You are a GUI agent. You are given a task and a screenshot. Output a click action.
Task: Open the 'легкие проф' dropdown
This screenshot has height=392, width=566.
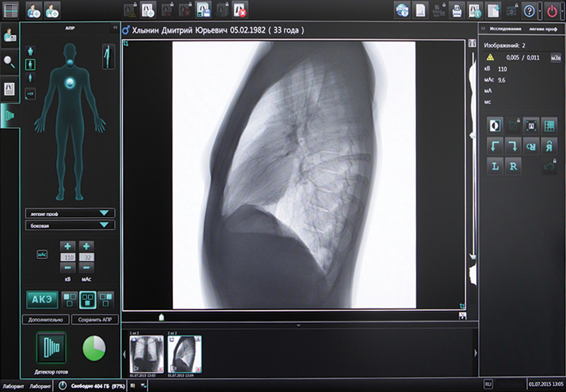(x=70, y=213)
